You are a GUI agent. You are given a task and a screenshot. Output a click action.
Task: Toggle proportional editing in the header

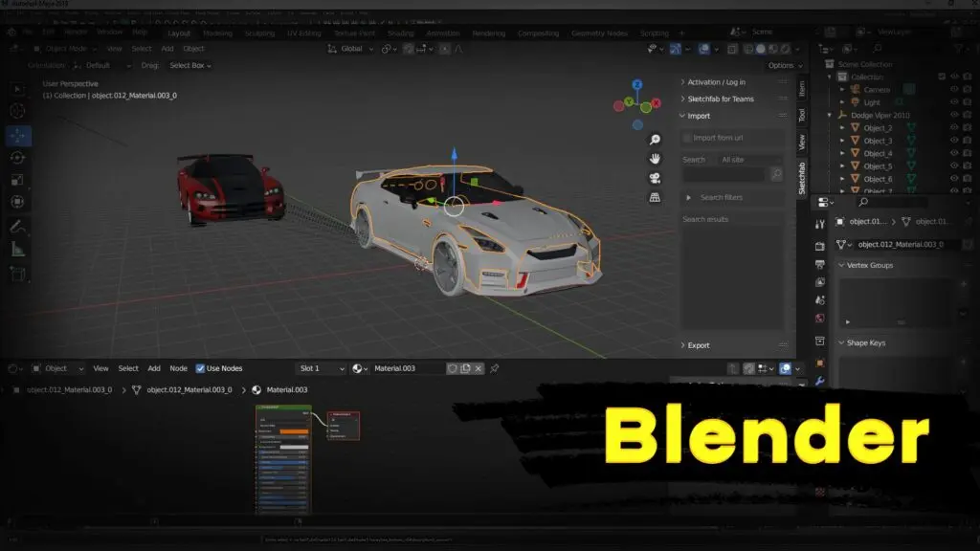444,49
